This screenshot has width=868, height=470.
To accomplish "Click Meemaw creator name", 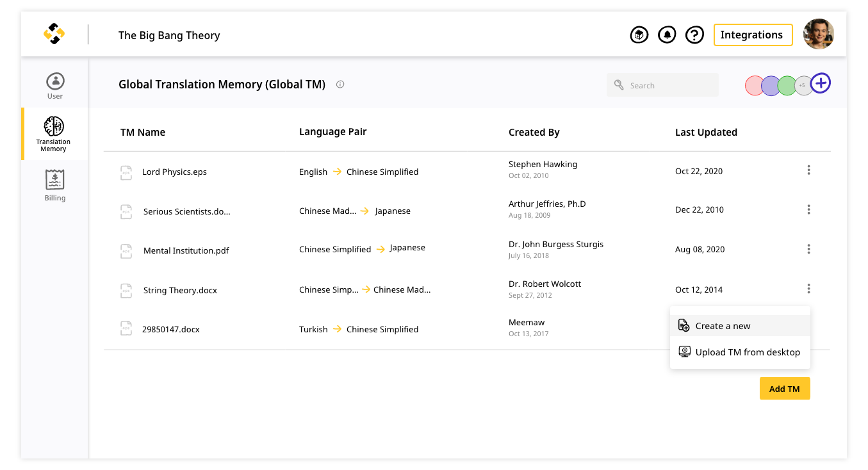I will click(x=527, y=323).
